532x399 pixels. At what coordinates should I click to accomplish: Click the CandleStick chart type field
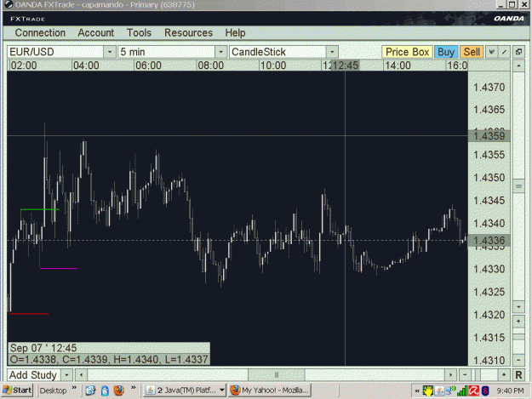(277, 52)
